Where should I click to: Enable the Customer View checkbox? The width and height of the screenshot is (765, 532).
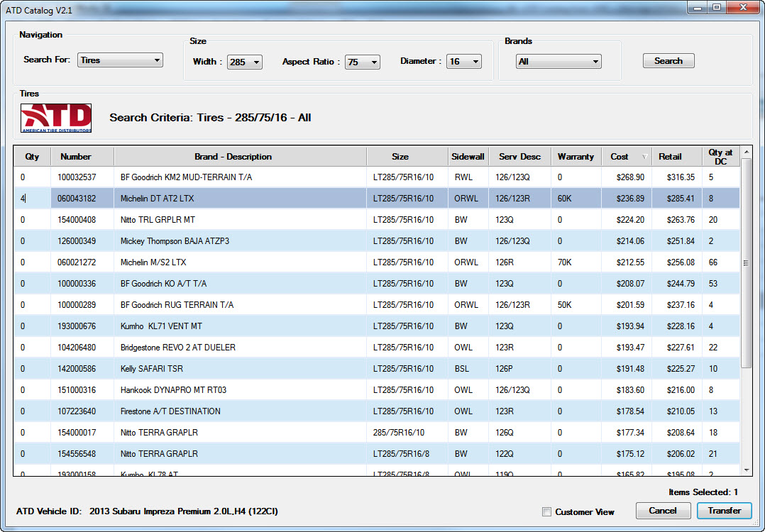coord(547,511)
